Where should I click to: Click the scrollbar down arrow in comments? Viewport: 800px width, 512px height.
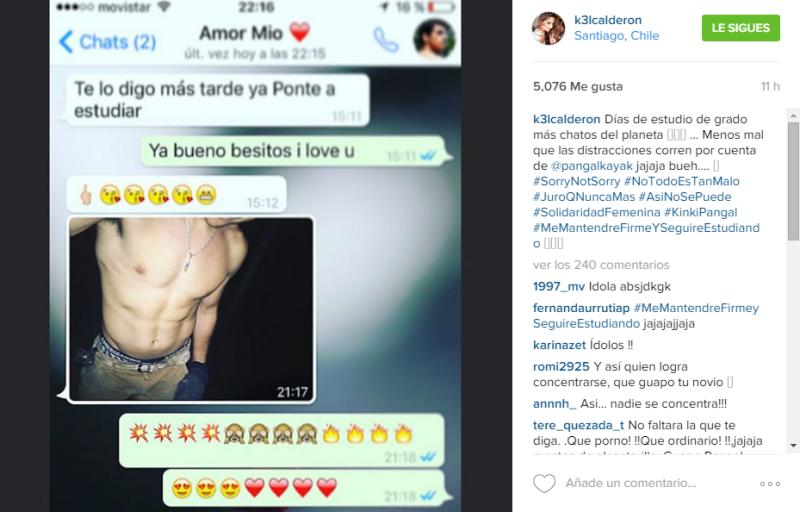[793, 445]
